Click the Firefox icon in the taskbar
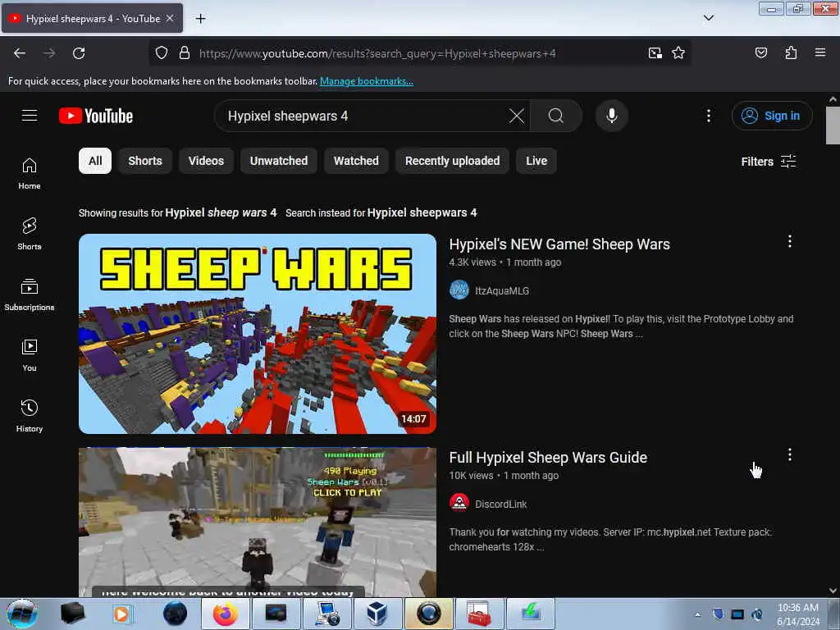 coord(225,614)
